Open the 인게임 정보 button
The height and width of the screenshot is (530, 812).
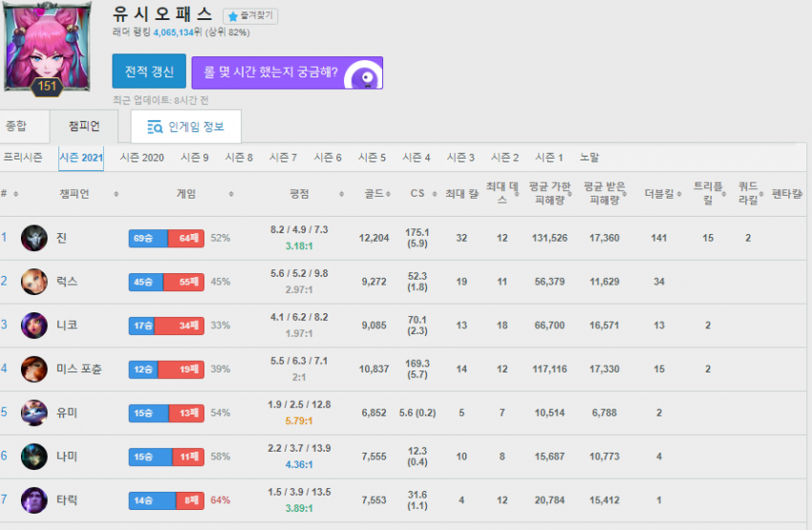(186, 127)
